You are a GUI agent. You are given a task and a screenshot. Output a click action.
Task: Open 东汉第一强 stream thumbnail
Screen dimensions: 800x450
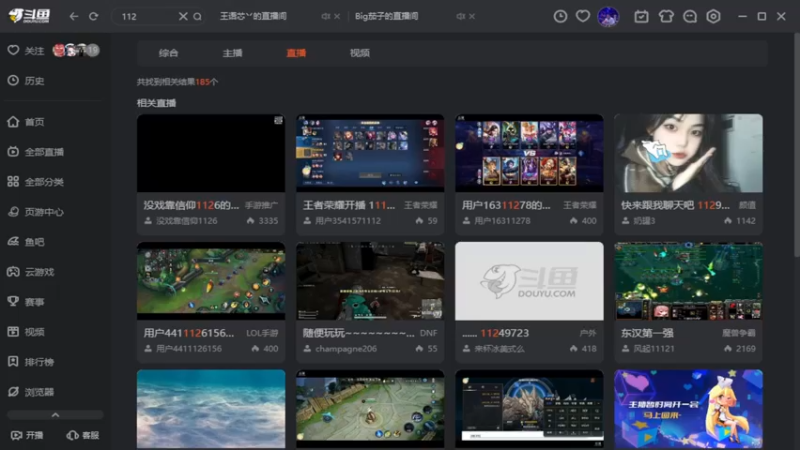688,281
